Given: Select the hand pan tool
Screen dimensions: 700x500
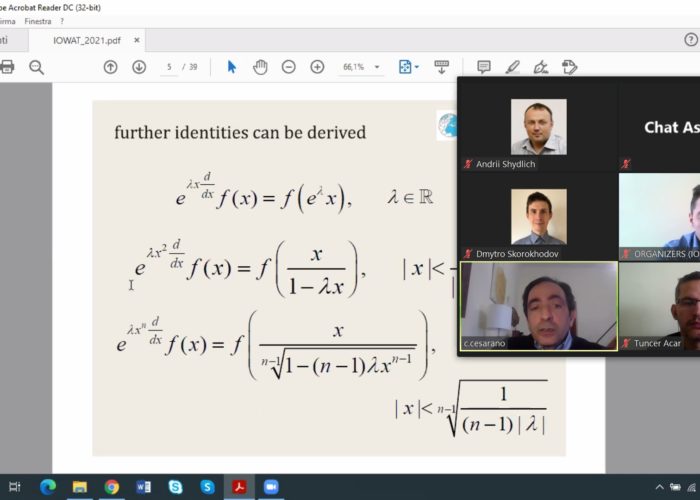Looking at the screenshot, I should (x=260, y=67).
